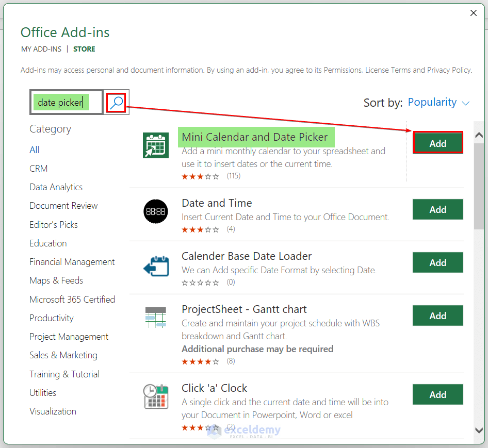The width and height of the screenshot is (488, 448).
Task: Open the Calender Base Date Loader title
Action: [247, 256]
